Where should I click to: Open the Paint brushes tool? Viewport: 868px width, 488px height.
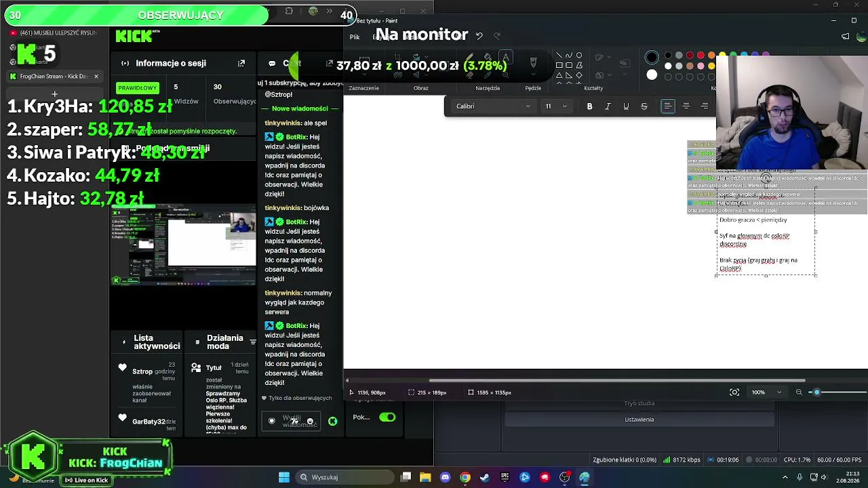coord(533,62)
